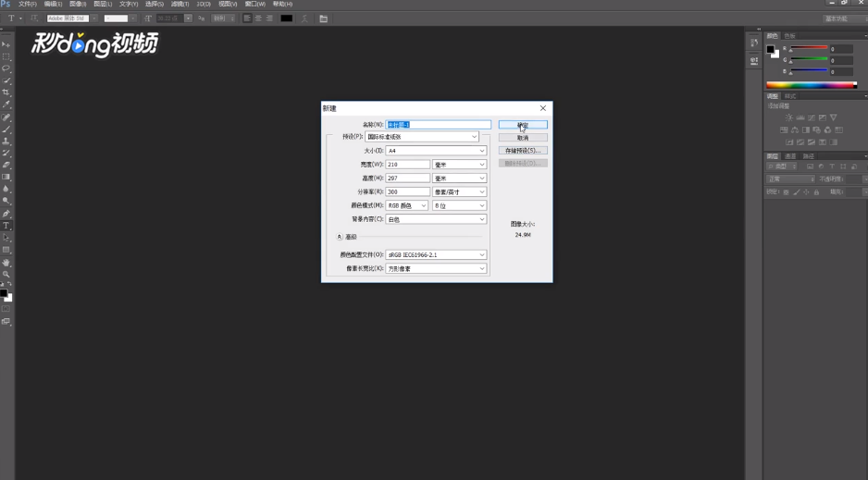The width and height of the screenshot is (868, 480).
Task: Open the resolution unit dropdown
Action: pyautogui.click(x=460, y=191)
